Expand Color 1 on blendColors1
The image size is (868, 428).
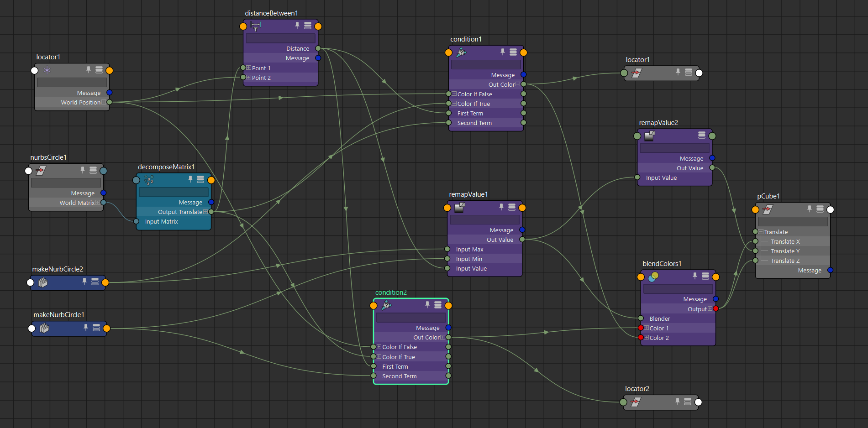pos(647,328)
